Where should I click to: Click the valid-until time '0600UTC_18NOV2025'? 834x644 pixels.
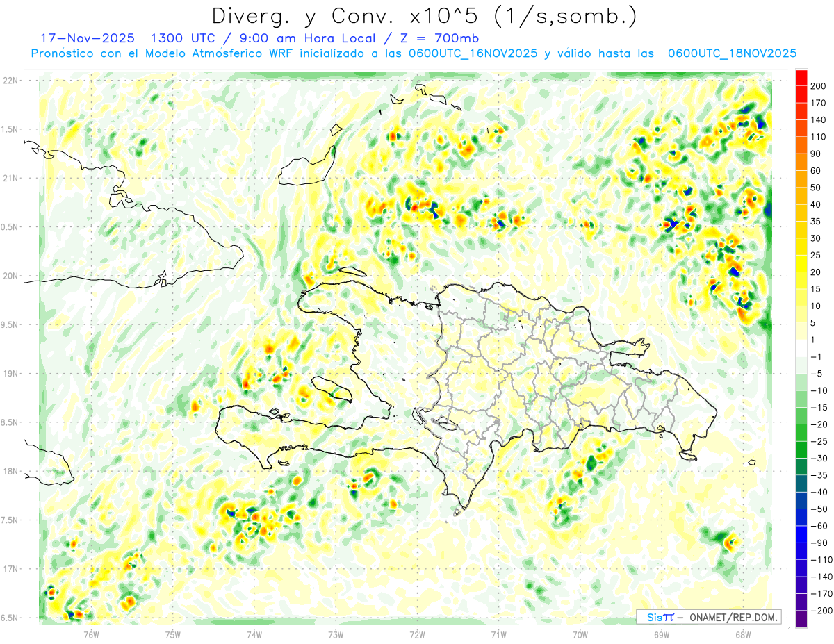coord(732,53)
